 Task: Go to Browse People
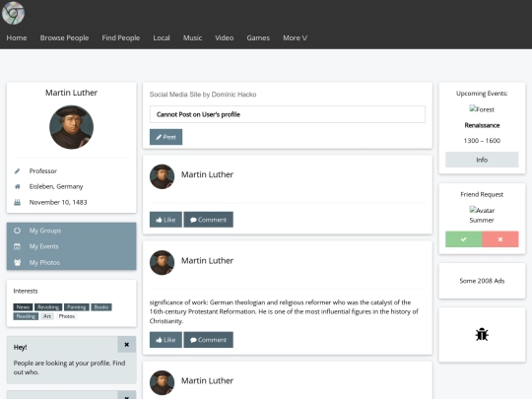pyautogui.click(x=64, y=38)
